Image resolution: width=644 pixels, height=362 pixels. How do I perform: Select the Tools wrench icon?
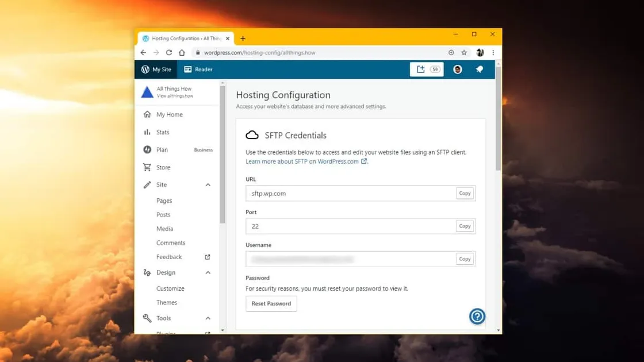[x=147, y=318]
